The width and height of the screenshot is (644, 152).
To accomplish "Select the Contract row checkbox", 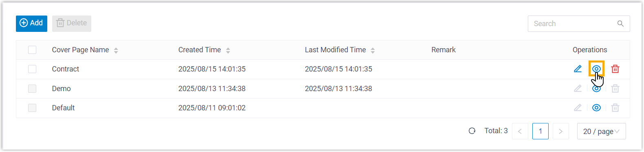I will click(x=32, y=69).
